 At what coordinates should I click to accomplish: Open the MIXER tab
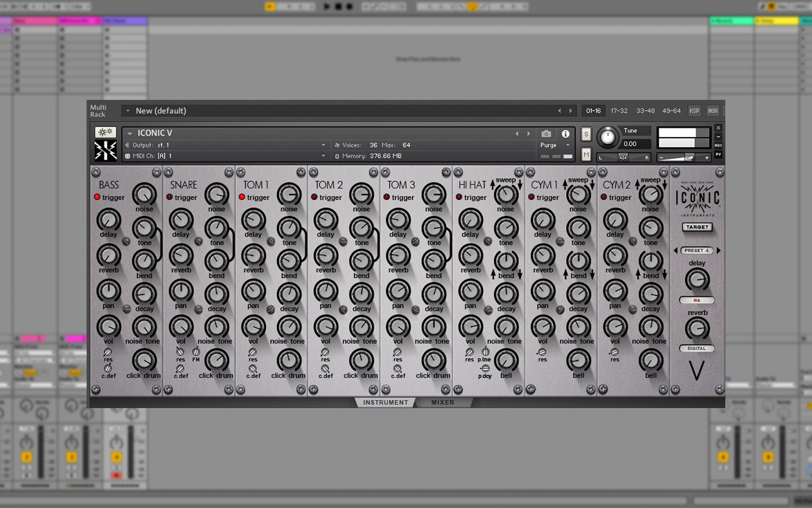pyautogui.click(x=443, y=402)
